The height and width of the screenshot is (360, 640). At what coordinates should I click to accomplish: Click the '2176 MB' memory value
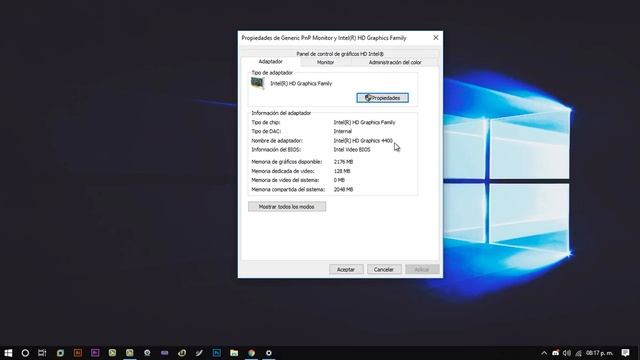click(x=343, y=162)
